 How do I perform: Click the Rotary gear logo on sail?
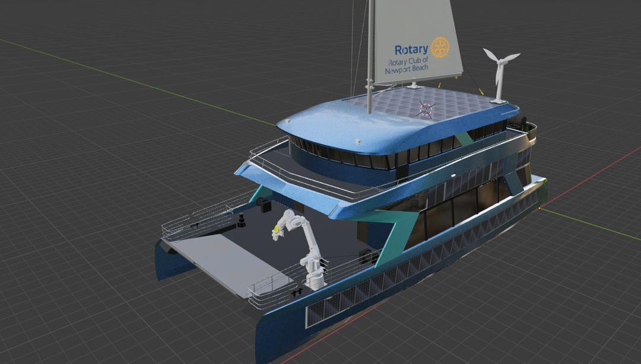point(440,47)
